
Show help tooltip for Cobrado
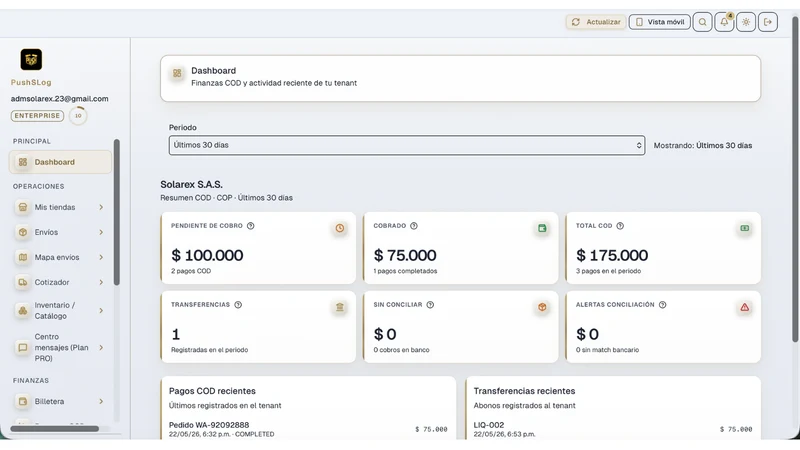click(x=414, y=226)
